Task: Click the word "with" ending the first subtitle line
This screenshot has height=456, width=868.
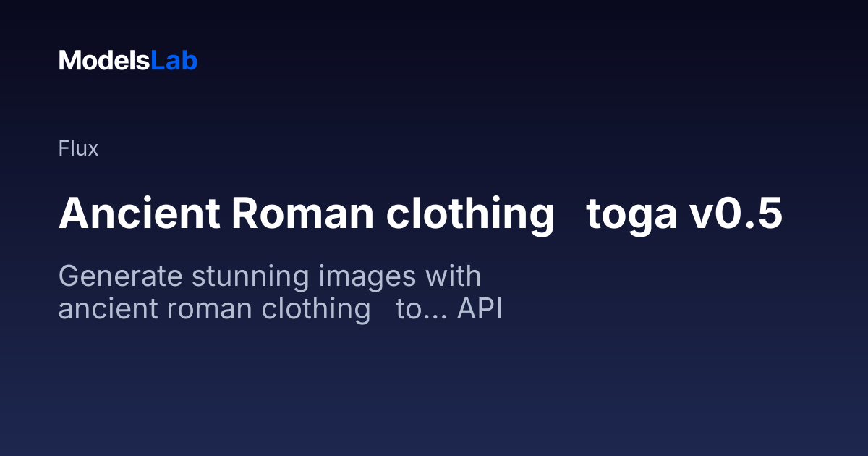Action: point(453,276)
